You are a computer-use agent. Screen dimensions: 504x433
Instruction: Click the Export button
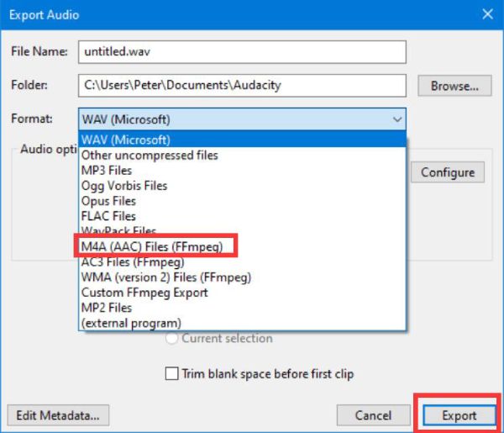459,415
